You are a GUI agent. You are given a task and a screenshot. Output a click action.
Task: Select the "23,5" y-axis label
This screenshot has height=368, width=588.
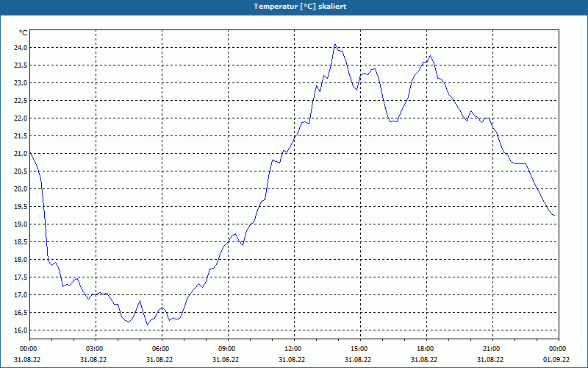coord(21,65)
